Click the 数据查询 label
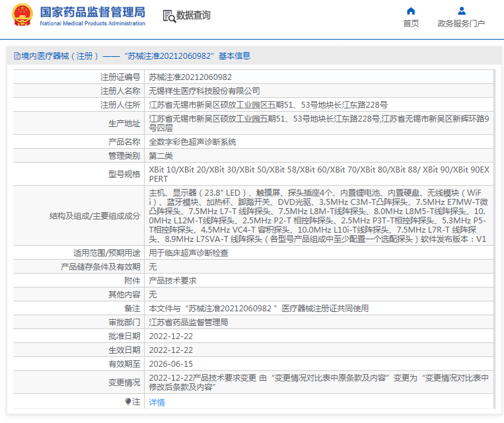The width and height of the screenshot is (504, 423). pyautogui.click(x=193, y=15)
